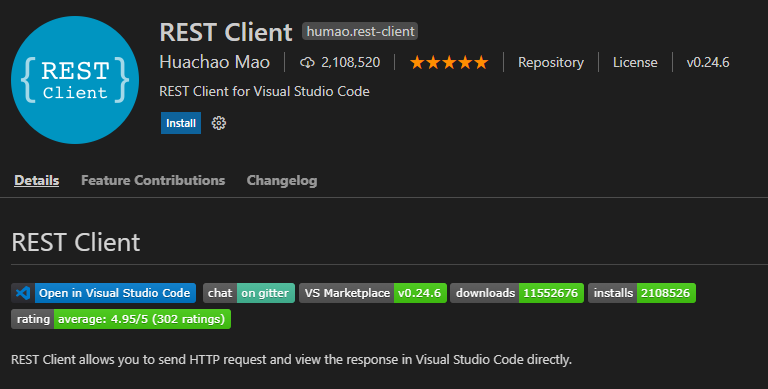Click the downloads 11552676 badge
This screenshot has height=389, width=768.
517,293
